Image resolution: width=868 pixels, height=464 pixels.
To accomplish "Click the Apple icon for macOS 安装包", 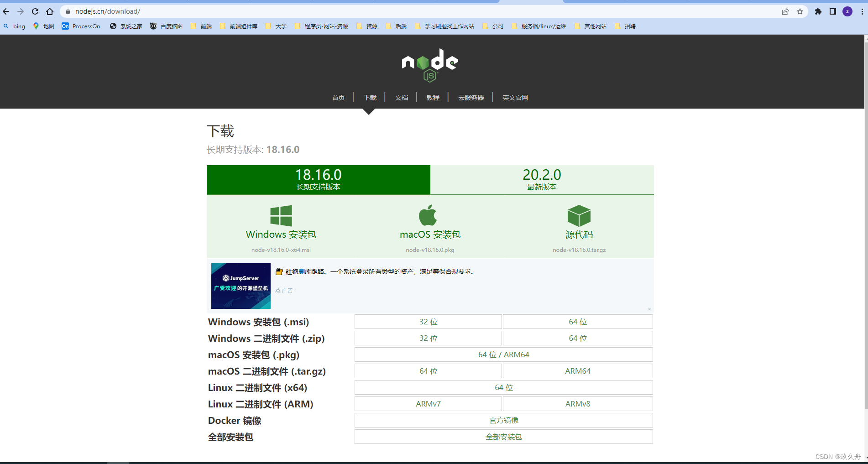I will pos(429,215).
